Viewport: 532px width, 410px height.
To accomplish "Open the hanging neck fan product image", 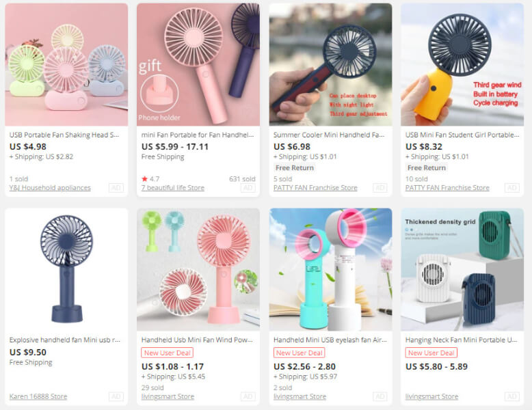I will [x=462, y=270].
